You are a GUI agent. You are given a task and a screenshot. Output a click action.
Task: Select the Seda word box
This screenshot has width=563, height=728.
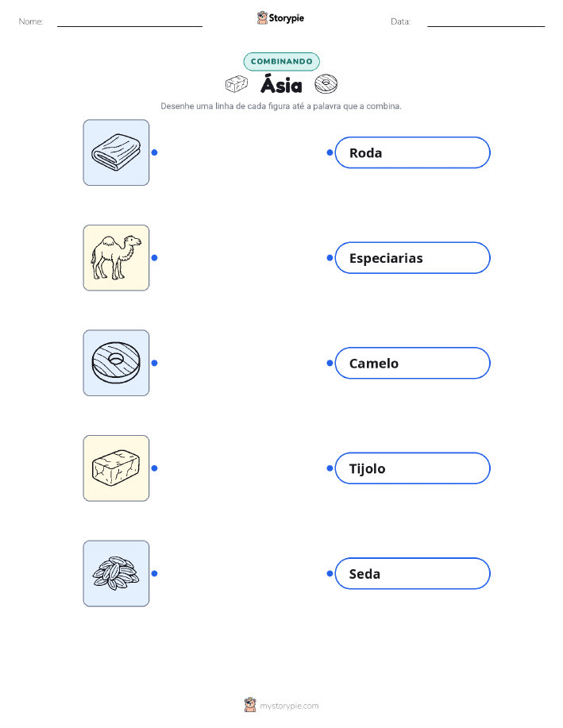[412, 573]
